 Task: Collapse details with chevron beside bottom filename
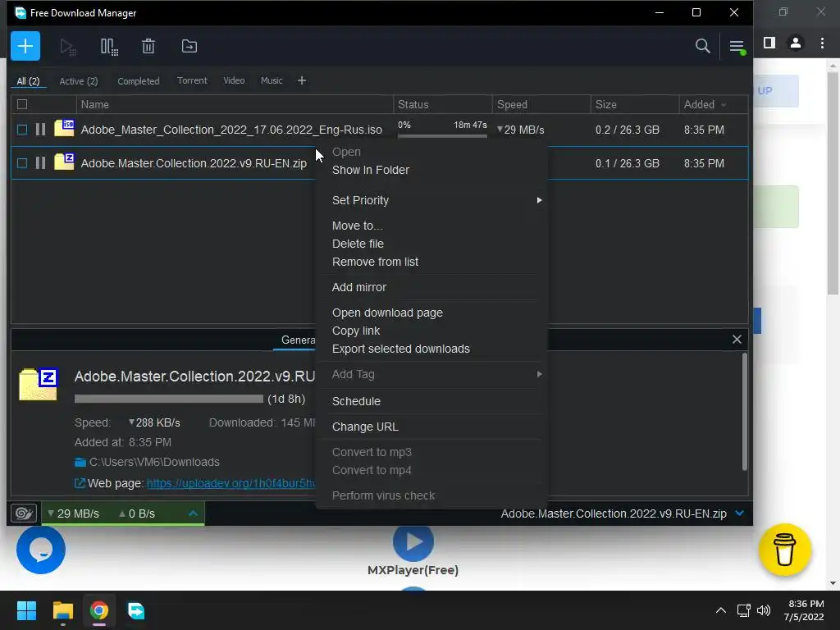[740, 514]
